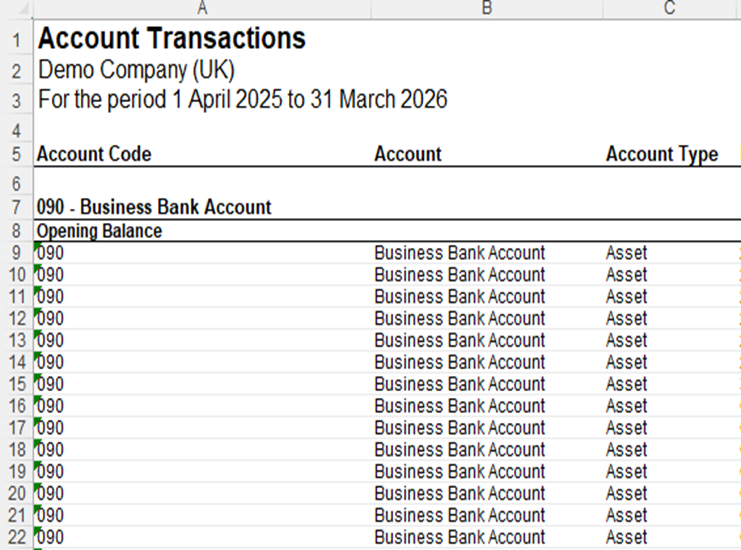741x550 pixels.
Task: Select the row 1 header
Action: 16,40
